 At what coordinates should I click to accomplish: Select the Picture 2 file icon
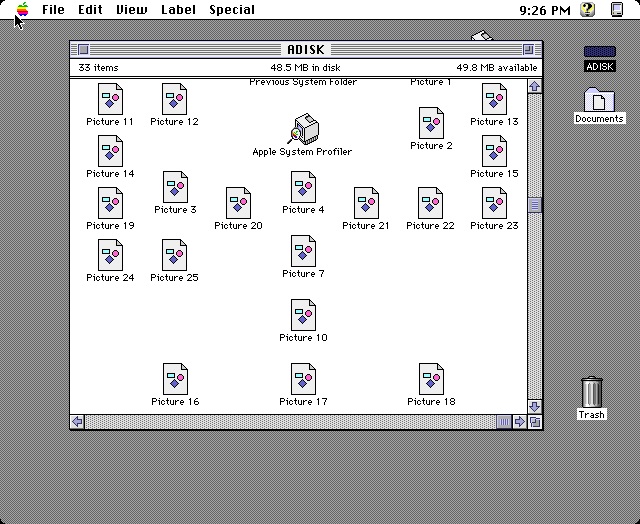click(x=431, y=123)
